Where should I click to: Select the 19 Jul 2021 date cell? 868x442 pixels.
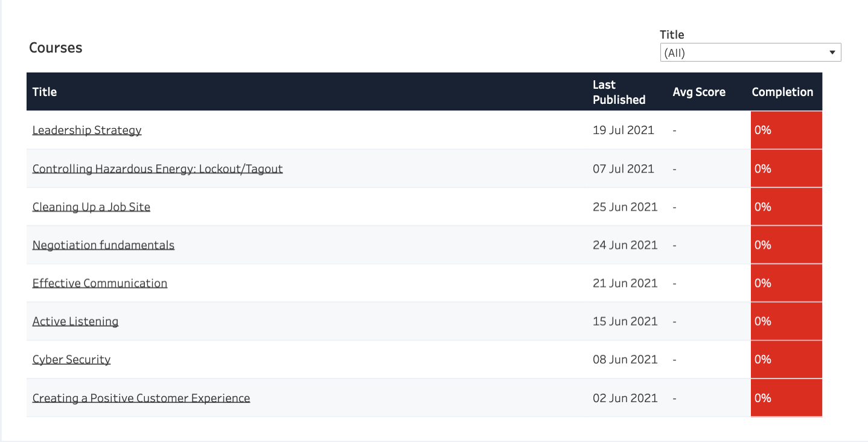pos(624,130)
